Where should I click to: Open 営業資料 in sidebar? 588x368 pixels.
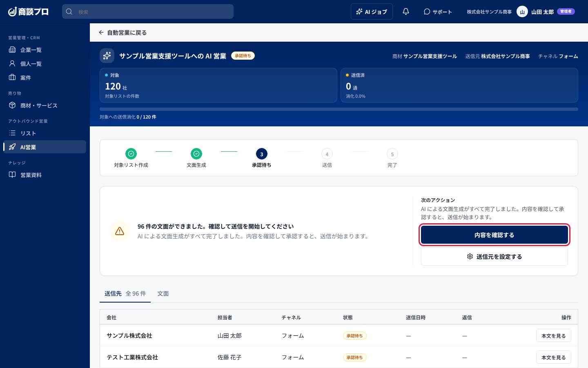coord(45,175)
